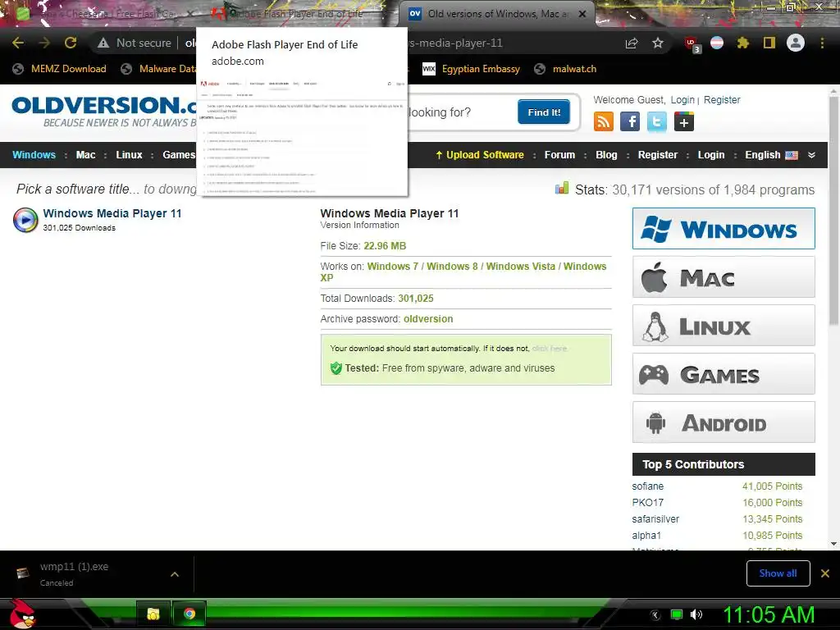
Task: Open the Forum nav item
Action: 559,155
